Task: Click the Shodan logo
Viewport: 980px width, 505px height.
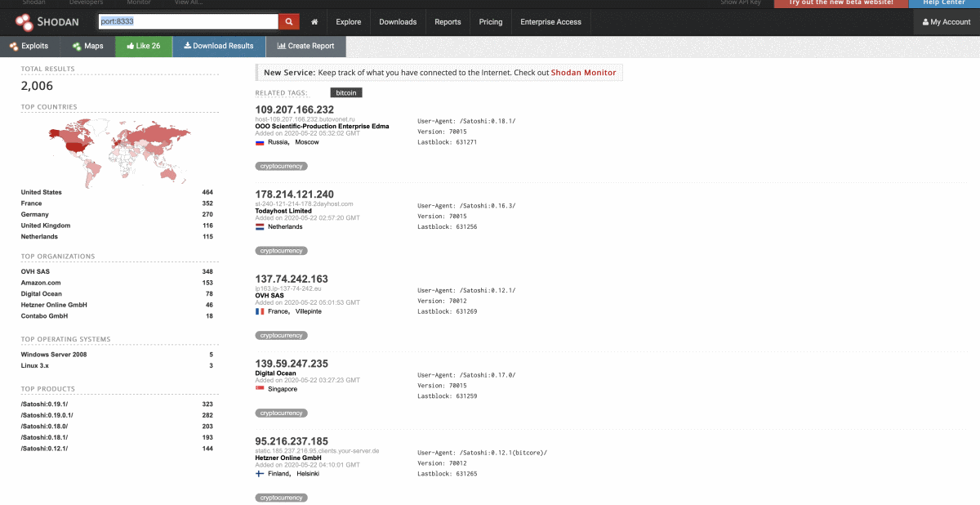Action: pyautogui.click(x=47, y=22)
